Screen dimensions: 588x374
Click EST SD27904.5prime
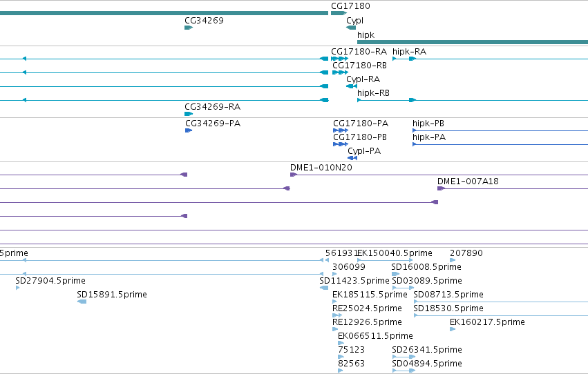tap(50, 281)
